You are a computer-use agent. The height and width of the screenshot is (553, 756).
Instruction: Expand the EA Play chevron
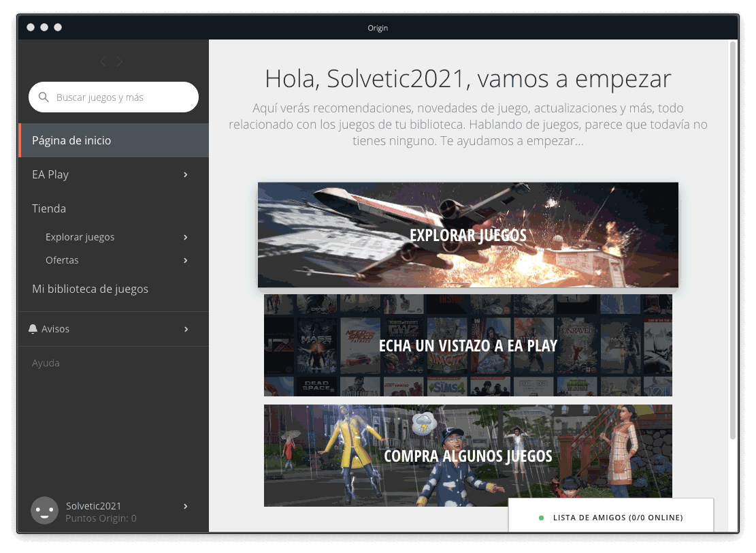186,174
